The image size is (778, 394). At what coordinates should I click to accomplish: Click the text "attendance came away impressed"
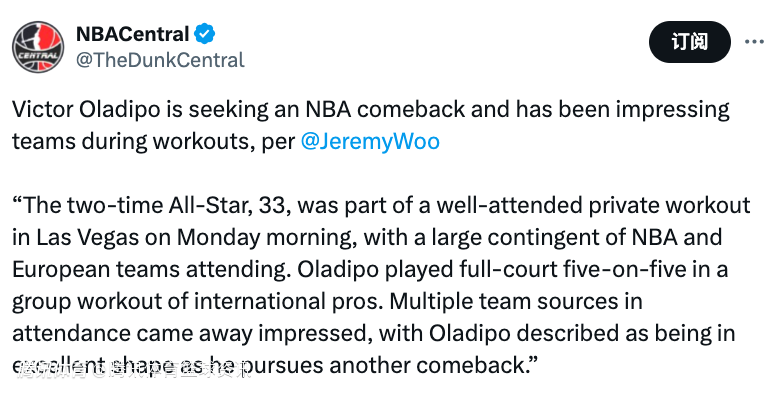click(193, 333)
